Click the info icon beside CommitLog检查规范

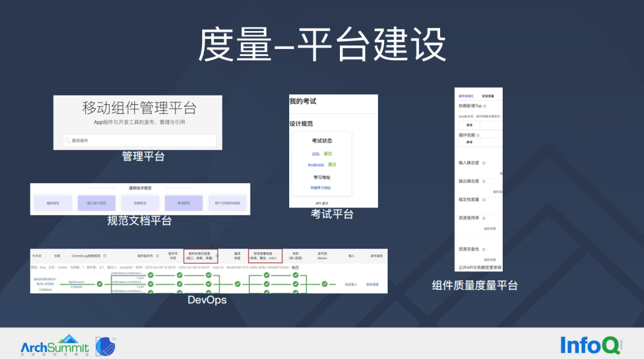[x=105, y=255]
